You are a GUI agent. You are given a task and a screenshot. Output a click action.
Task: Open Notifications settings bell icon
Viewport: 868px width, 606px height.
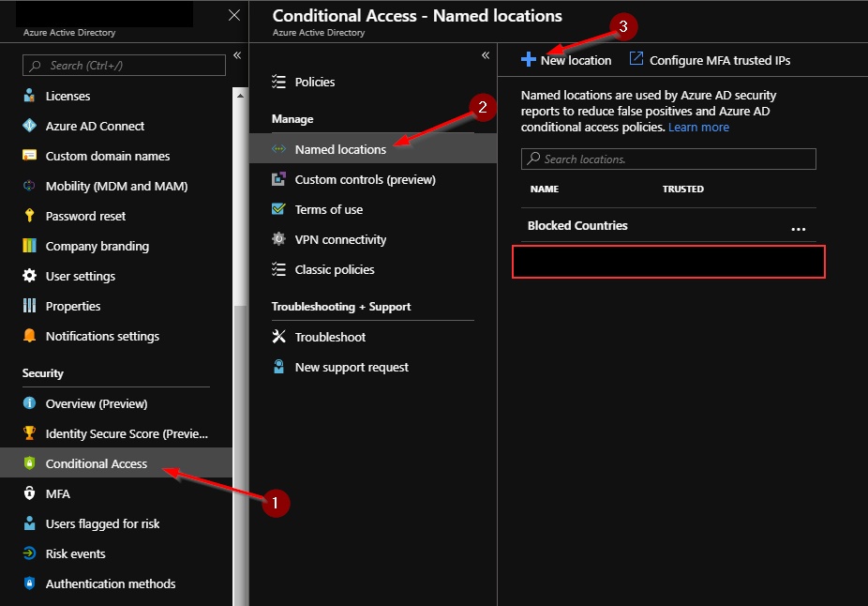29,336
